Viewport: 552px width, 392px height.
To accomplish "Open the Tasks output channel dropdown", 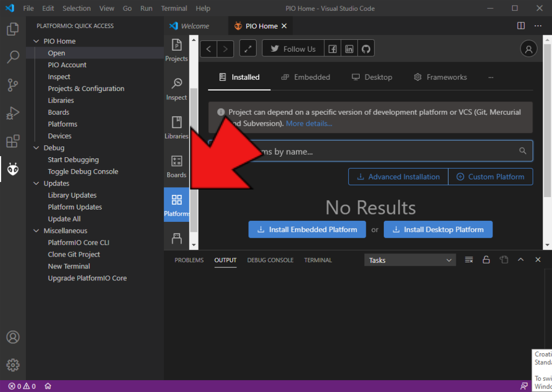I will (x=410, y=260).
